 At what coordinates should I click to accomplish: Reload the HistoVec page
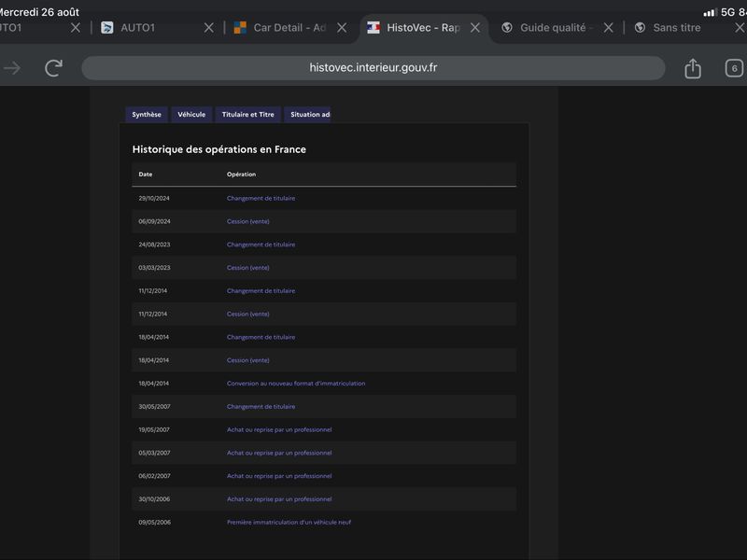(x=54, y=68)
